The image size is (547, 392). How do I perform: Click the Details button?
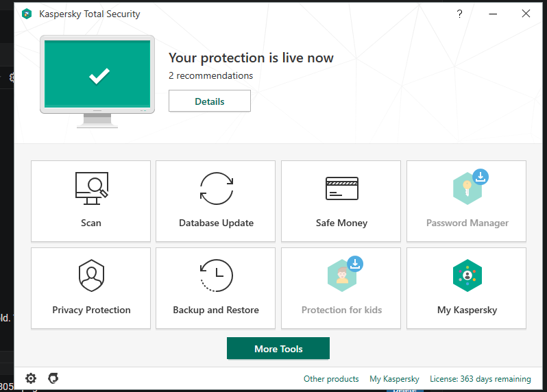tap(210, 101)
